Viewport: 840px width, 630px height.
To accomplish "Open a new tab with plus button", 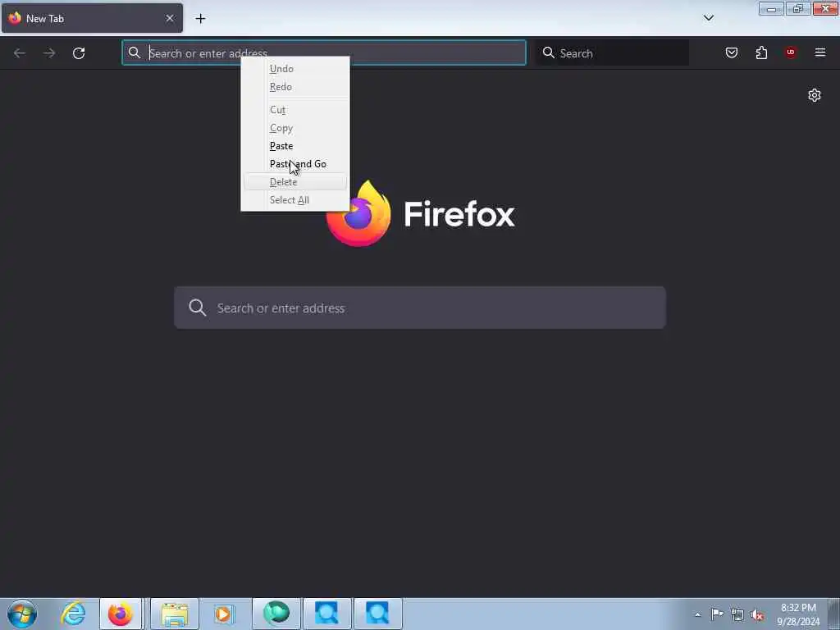I will coord(200,19).
